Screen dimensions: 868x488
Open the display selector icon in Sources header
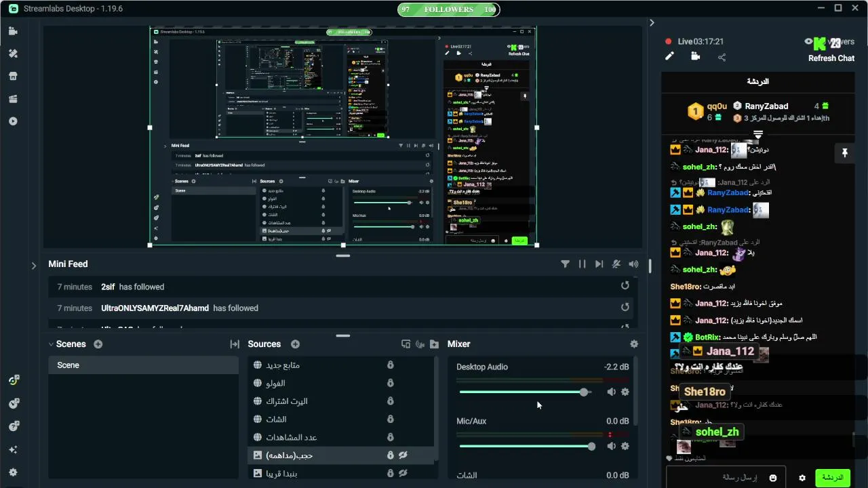coord(406,344)
